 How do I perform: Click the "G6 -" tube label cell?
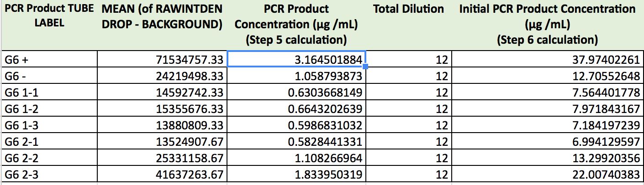click(48, 76)
